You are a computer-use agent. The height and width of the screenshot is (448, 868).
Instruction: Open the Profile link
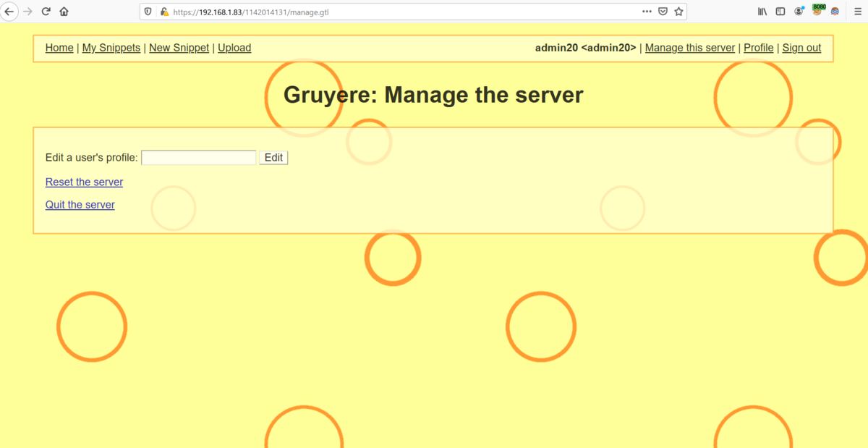pos(759,48)
